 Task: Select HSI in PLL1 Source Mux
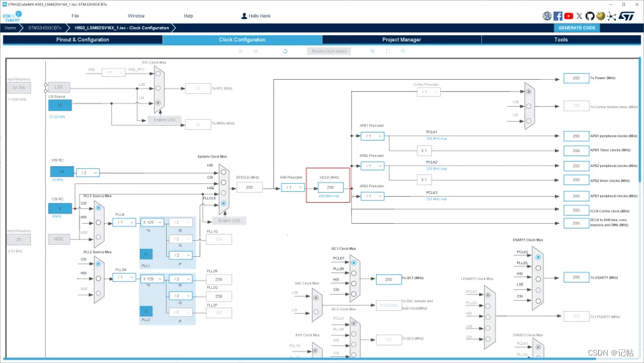coord(99,220)
